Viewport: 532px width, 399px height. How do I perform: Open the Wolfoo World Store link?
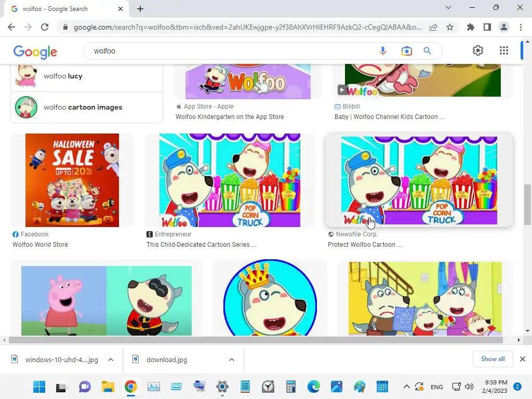40,245
